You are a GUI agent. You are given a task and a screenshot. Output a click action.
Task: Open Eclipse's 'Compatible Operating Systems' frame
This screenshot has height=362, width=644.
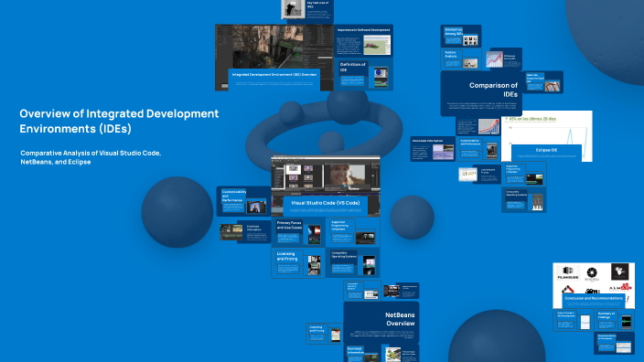click(523, 200)
